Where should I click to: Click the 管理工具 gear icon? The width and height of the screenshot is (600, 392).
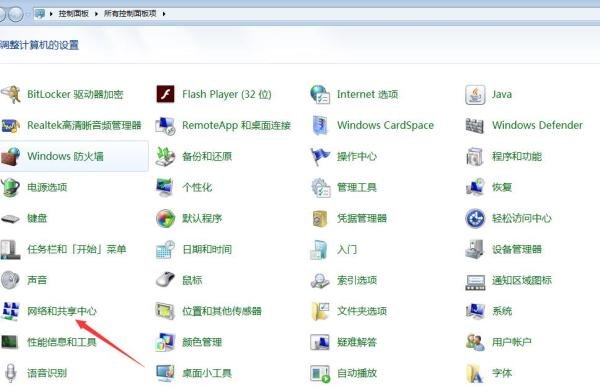320,187
